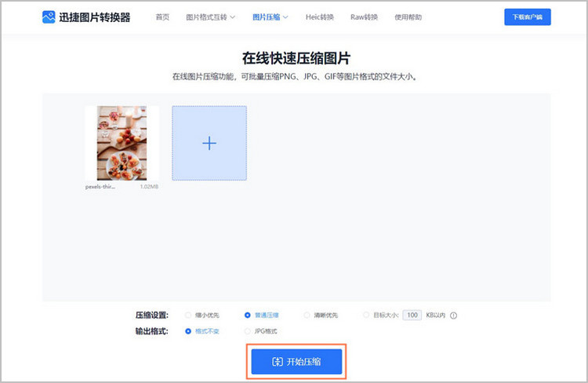588x383 pixels.
Task: Select the 普通压缩 radio button
Action: pos(248,316)
